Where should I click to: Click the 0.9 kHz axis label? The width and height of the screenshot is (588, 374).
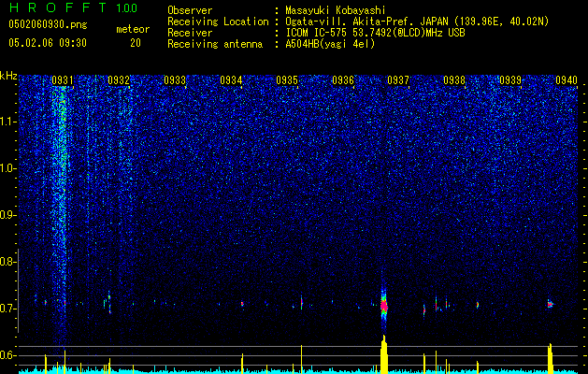pyautogui.click(x=8, y=215)
